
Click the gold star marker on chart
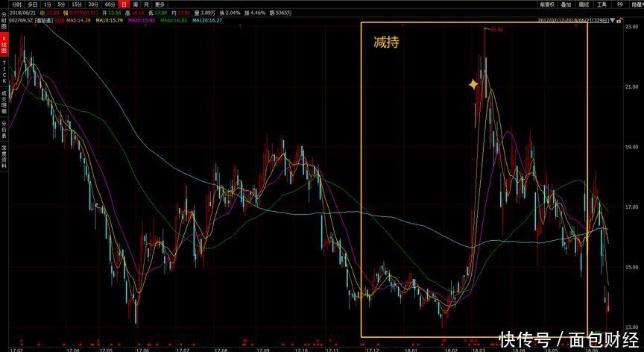point(473,85)
